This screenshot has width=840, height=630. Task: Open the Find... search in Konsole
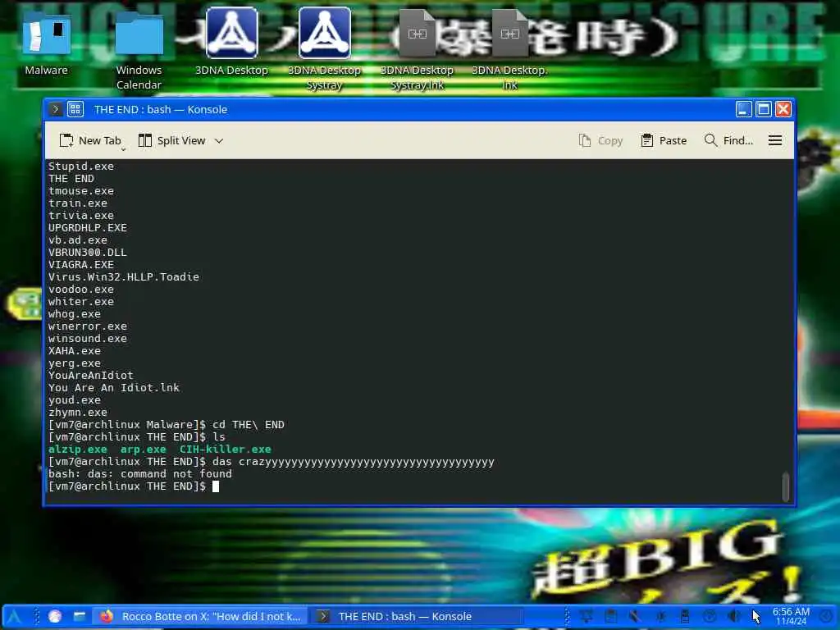point(728,140)
